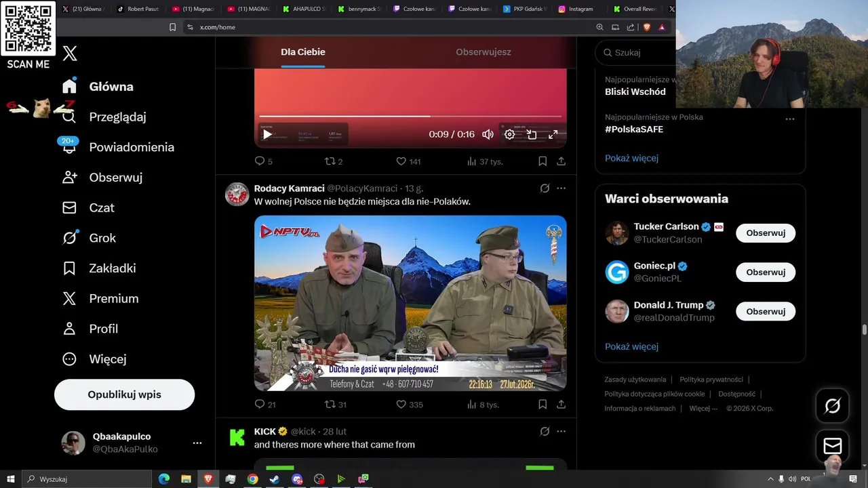View 37 tys. views analytics
This screenshot has width=868, height=488.
point(484,161)
